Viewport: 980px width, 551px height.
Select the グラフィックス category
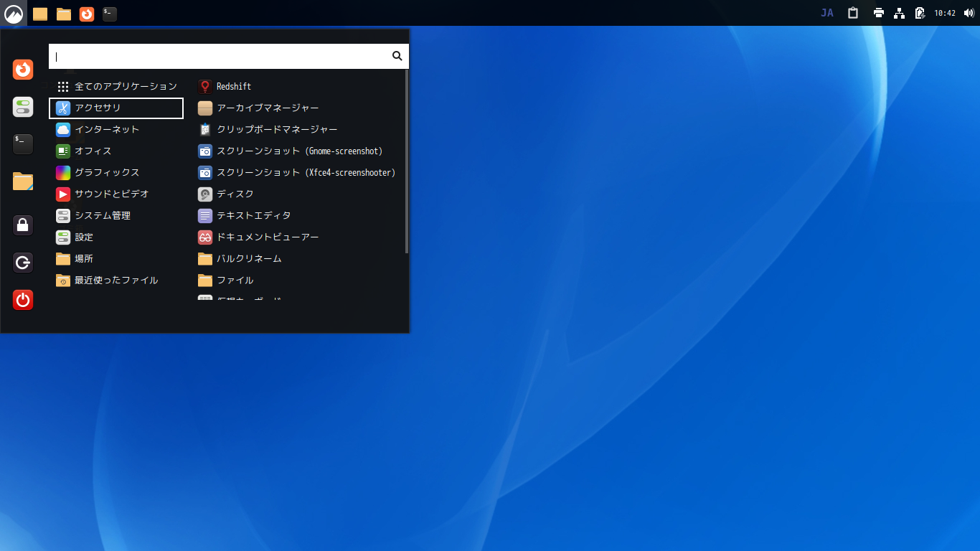pyautogui.click(x=116, y=173)
